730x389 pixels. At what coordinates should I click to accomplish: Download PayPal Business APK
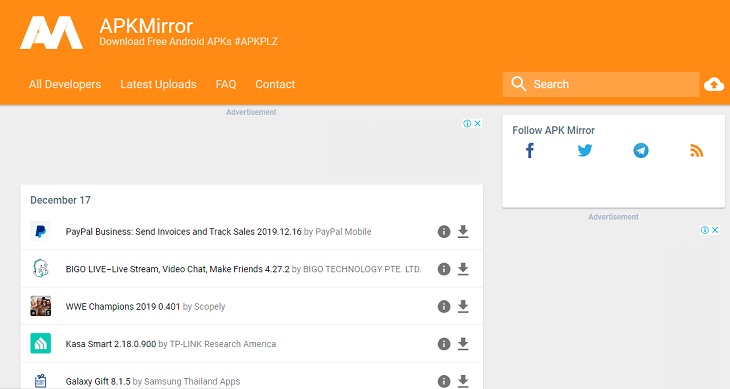coord(463,231)
